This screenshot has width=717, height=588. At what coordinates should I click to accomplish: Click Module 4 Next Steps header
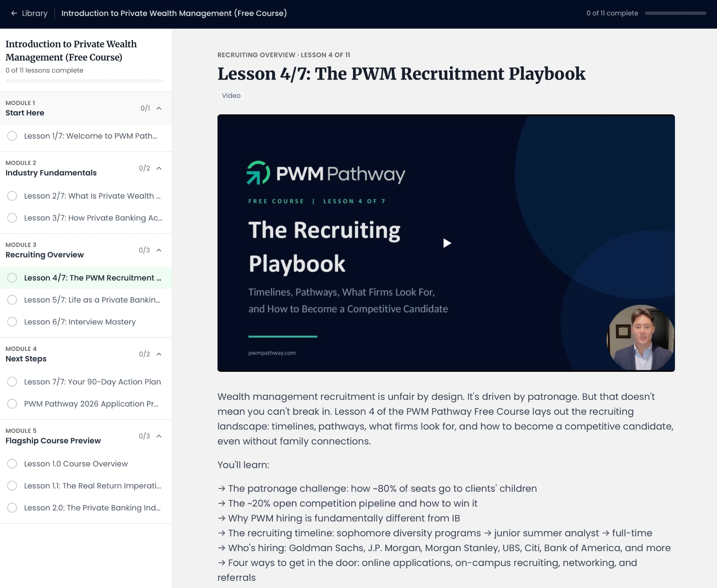pos(86,354)
